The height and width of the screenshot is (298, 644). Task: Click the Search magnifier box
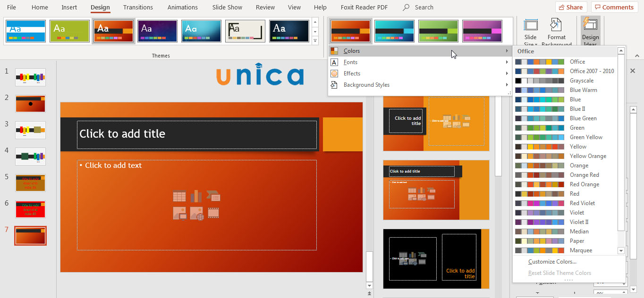pos(418,8)
